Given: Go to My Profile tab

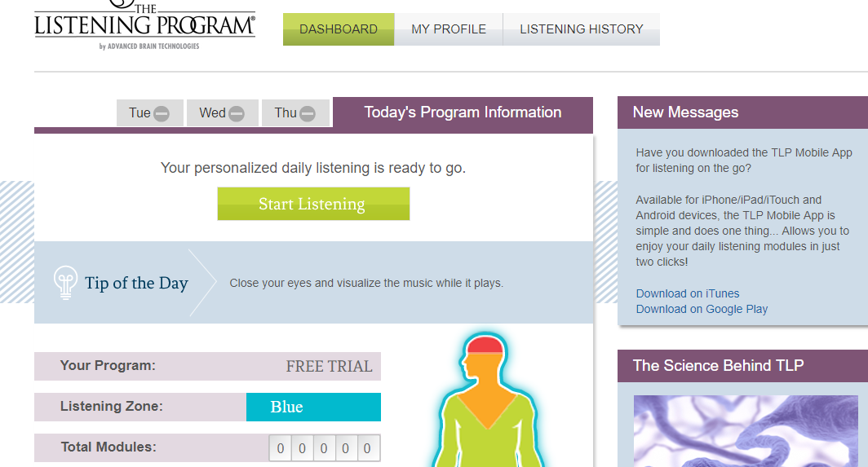Looking at the screenshot, I should pyautogui.click(x=449, y=29).
